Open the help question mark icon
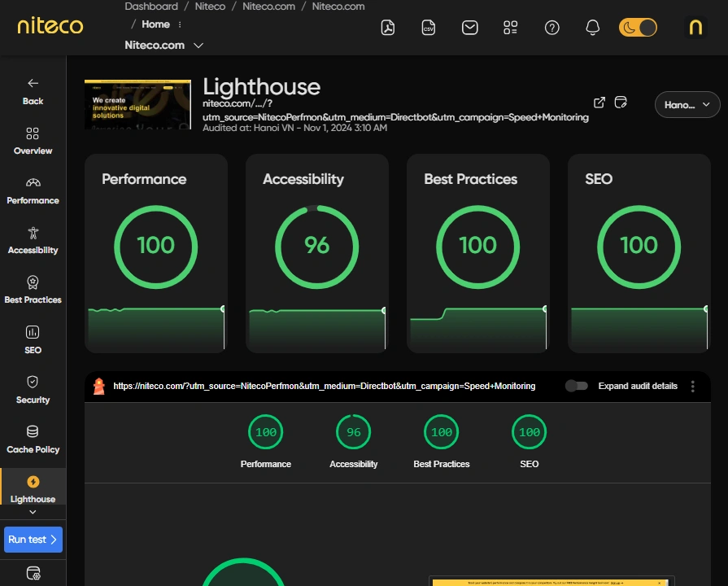 click(x=551, y=28)
